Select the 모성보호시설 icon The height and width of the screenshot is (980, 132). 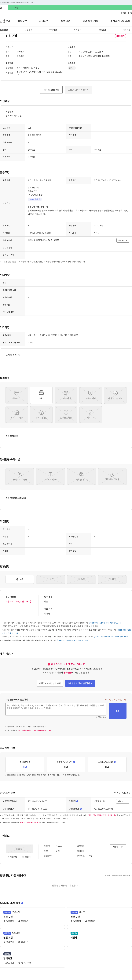[x=66, y=415]
